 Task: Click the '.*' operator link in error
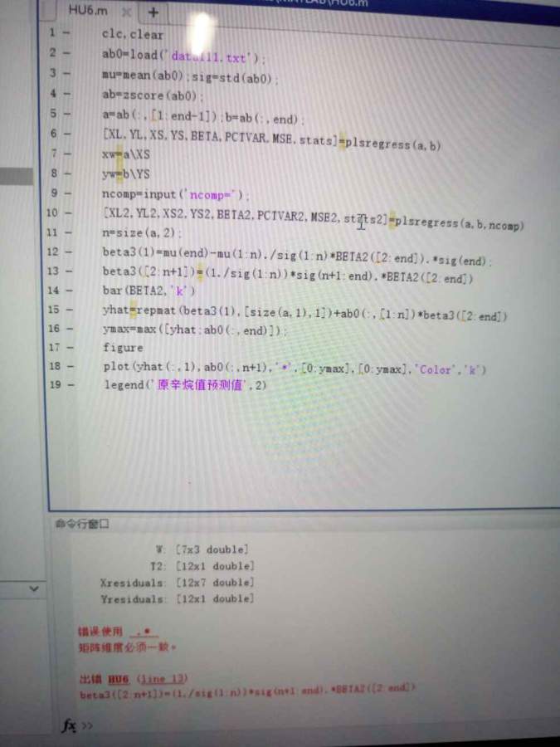click(x=144, y=632)
